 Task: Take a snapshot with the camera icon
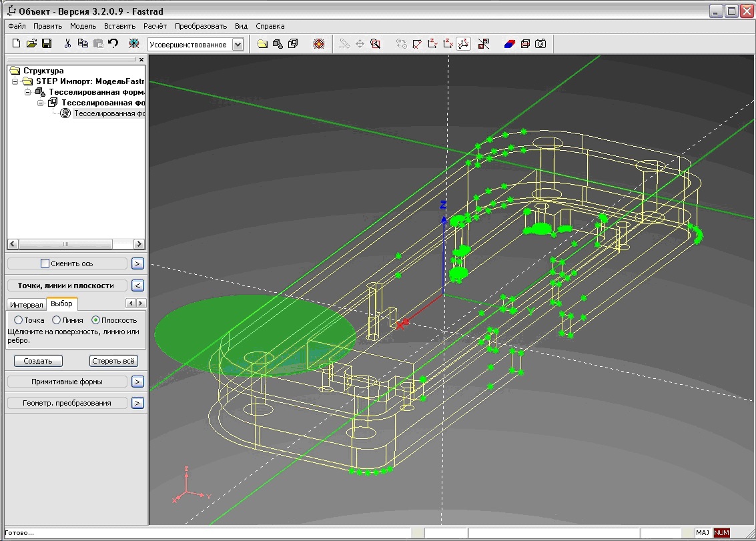[540, 44]
